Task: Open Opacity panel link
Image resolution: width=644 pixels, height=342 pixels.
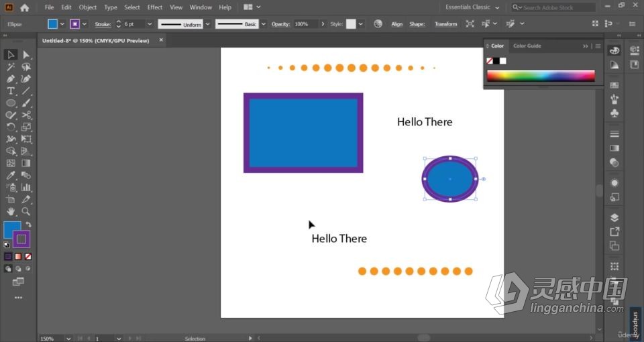Action: tap(280, 24)
